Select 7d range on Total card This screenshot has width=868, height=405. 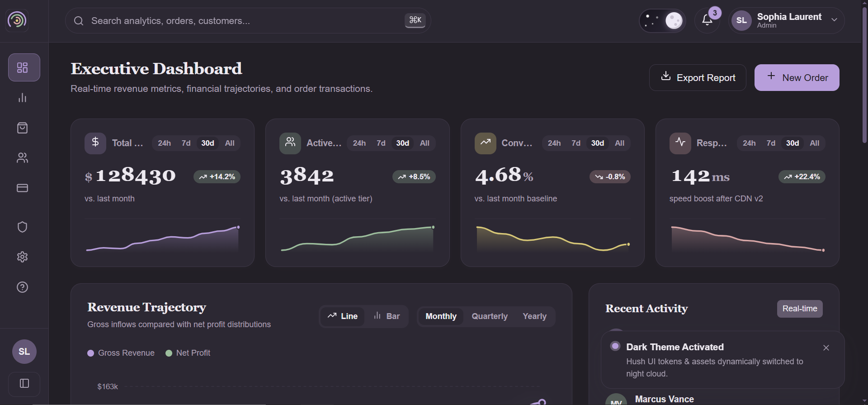(186, 143)
